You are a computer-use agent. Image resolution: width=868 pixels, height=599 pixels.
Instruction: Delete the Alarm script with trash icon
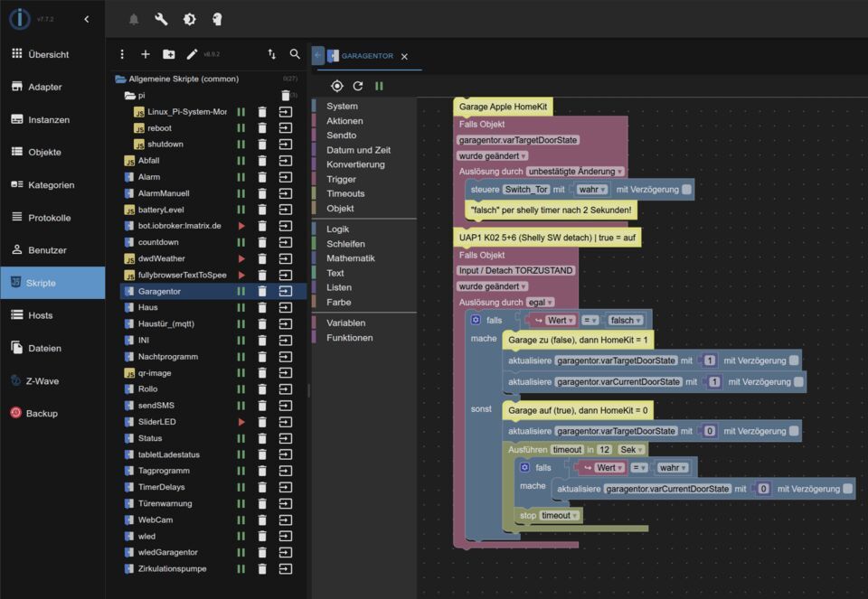coord(262,177)
